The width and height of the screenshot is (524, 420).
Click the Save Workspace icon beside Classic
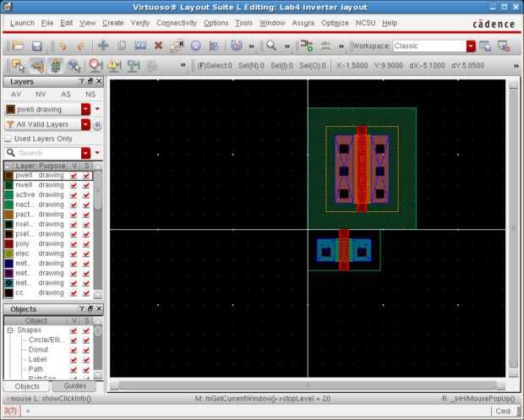click(485, 46)
